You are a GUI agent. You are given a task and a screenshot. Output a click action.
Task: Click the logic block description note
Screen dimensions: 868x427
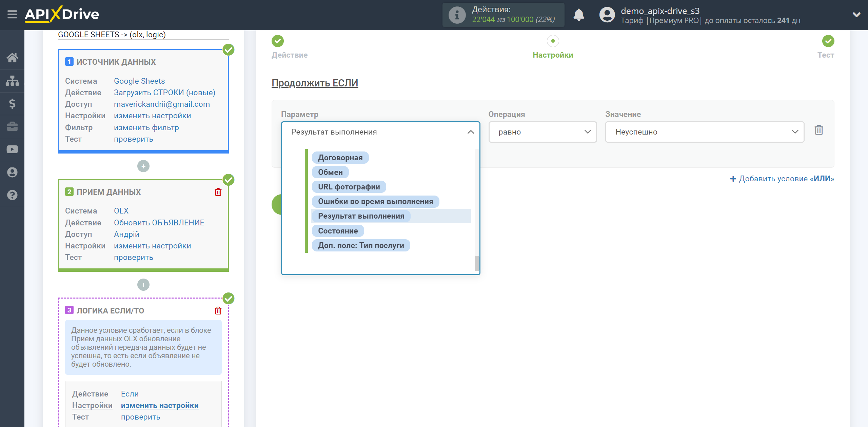(143, 347)
